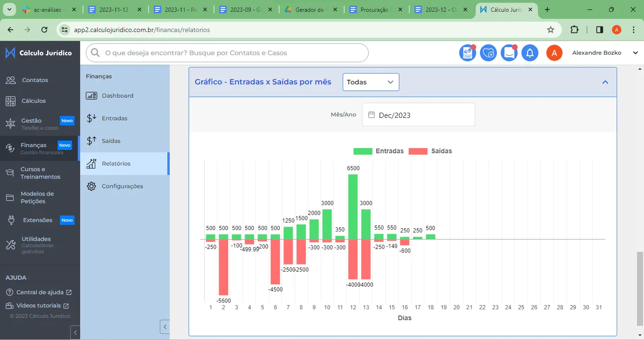Collapse the main dark sidebar arrow
Screen dimensions: 644x340
[75, 332]
